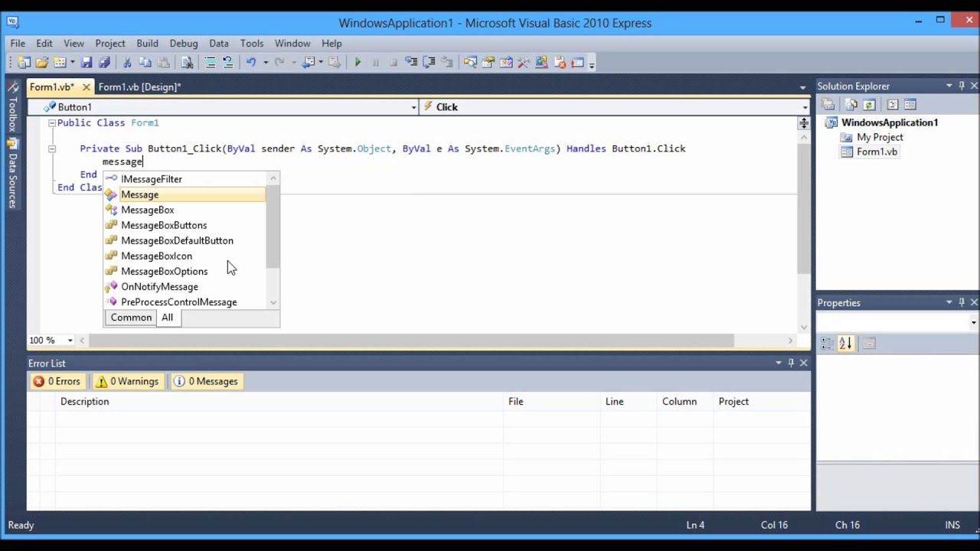The height and width of the screenshot is (551, 980).
Task: Click the Step Into debug icon
Action: [x=411, y=63]
